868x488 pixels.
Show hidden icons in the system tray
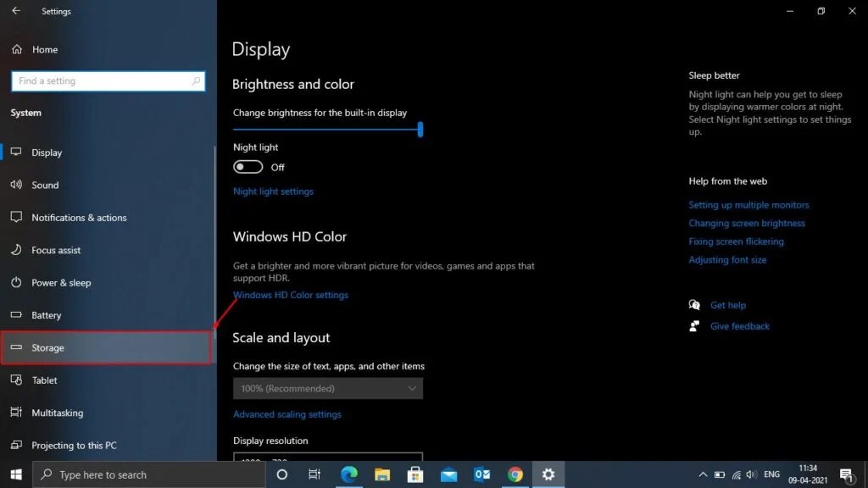[703, 474]
